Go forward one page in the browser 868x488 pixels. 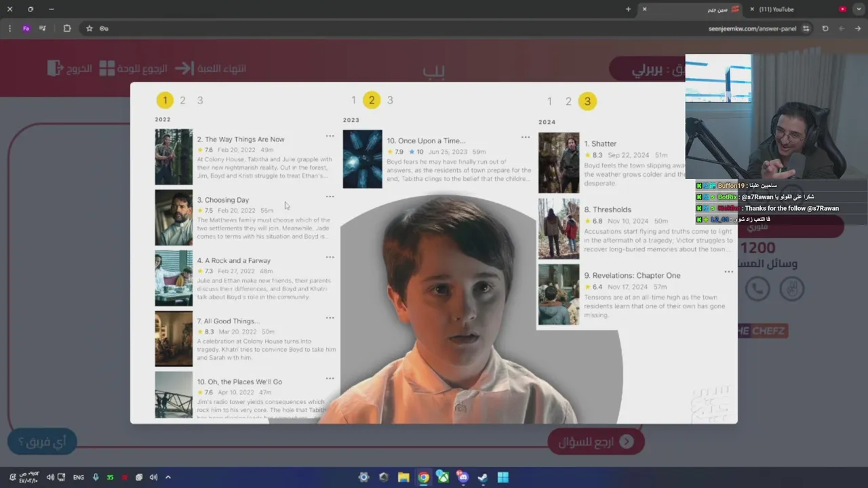[x=842, y=28]
